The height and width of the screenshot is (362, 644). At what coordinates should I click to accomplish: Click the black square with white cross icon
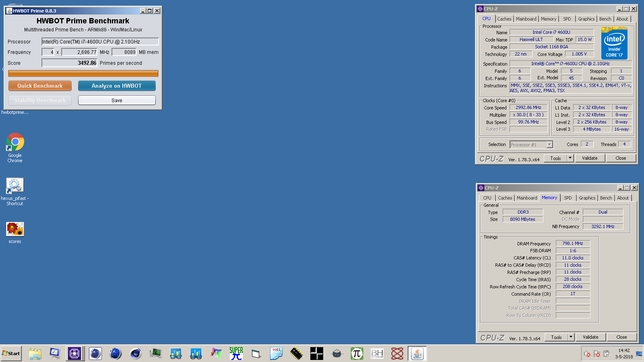pyautogui.click(x=317, y=354)
